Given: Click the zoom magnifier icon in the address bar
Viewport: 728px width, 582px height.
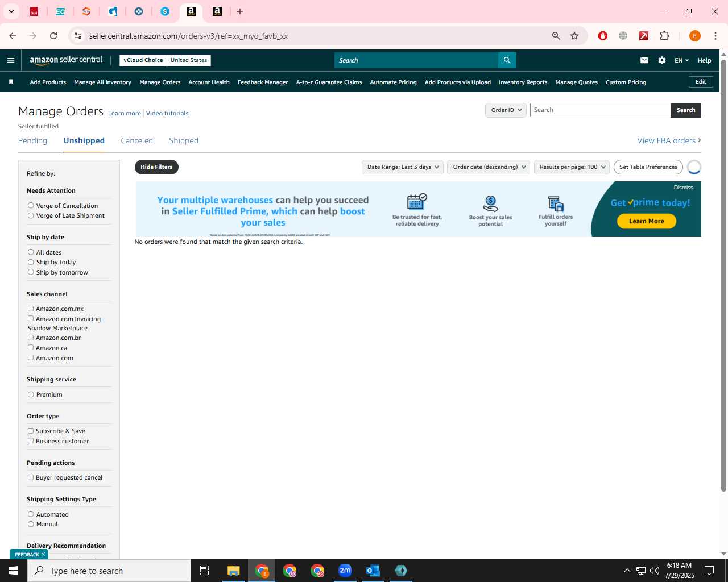Looking at the screenshot, I should (x=556, y=36).
